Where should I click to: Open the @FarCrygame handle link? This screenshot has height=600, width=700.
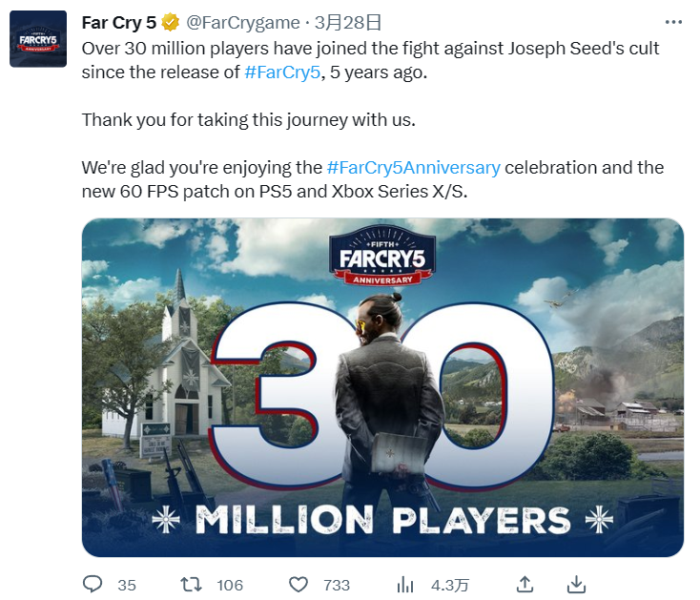click(242, 22)
